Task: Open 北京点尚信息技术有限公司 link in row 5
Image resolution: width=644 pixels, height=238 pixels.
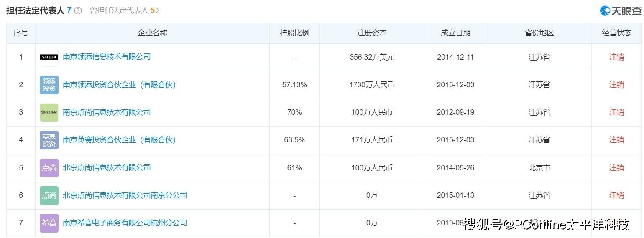Action: point(107,167)
